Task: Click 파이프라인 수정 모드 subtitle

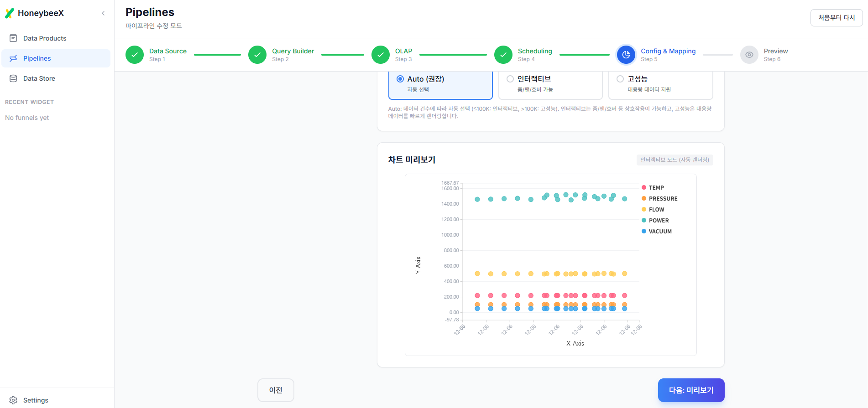Action: pos(154,26)
